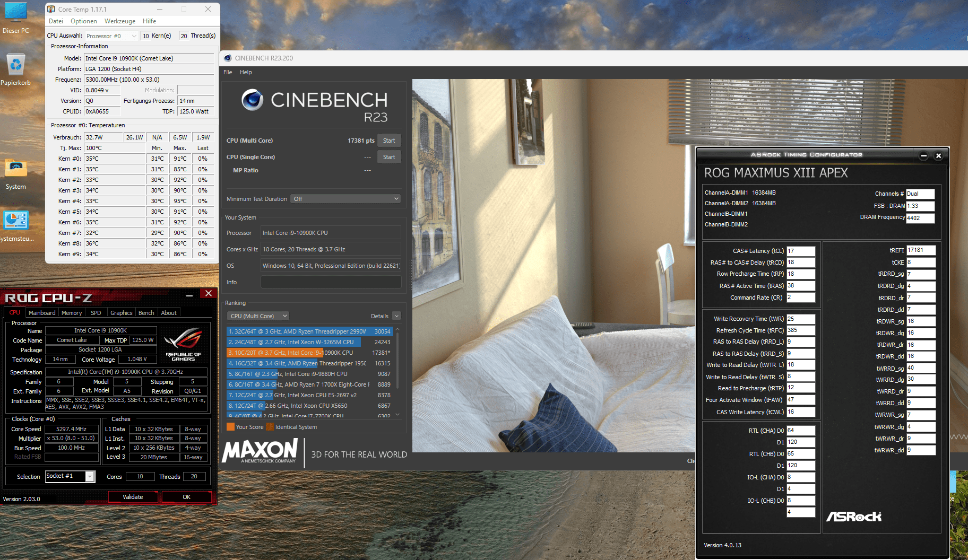968x560 pixels.
Task: Switch to the Graphics tab in CPU-Z
Action: pos(122,313)
